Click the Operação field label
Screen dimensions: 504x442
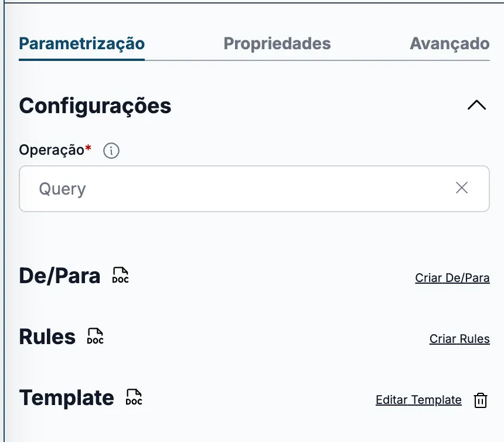pos(52,150)
